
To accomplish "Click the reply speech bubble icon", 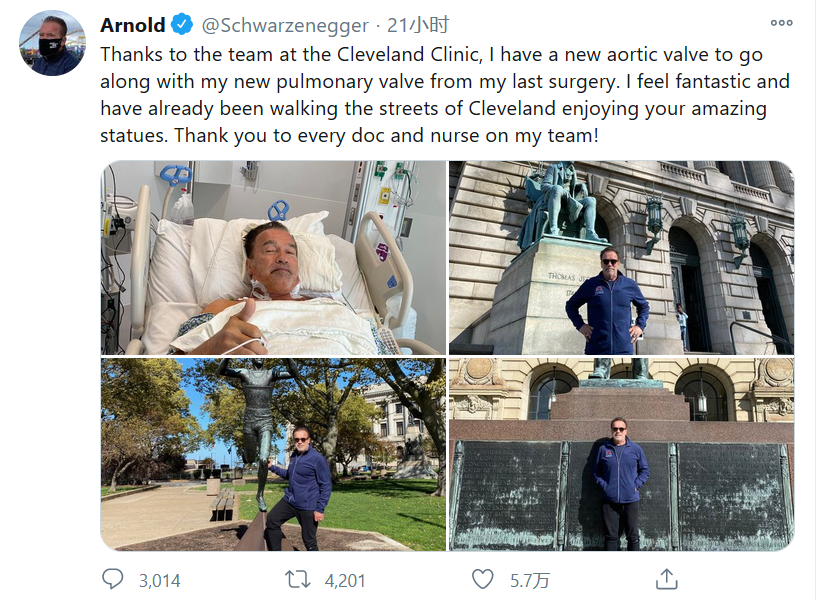I will (x=112, y=579).
